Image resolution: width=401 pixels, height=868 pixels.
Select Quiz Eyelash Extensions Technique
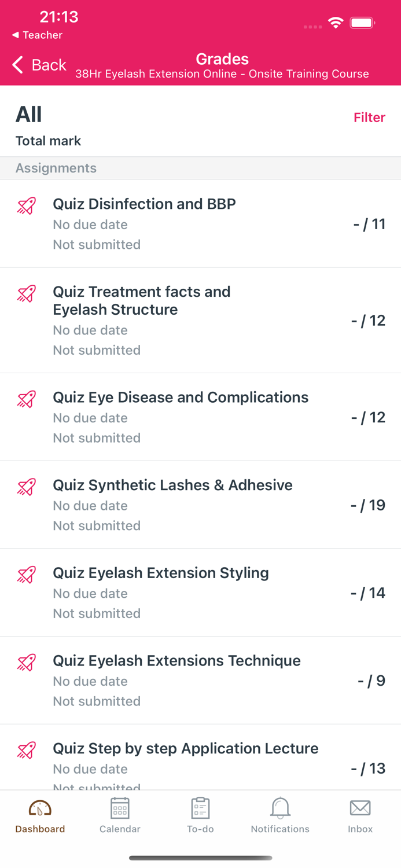[x=176, y=660]
